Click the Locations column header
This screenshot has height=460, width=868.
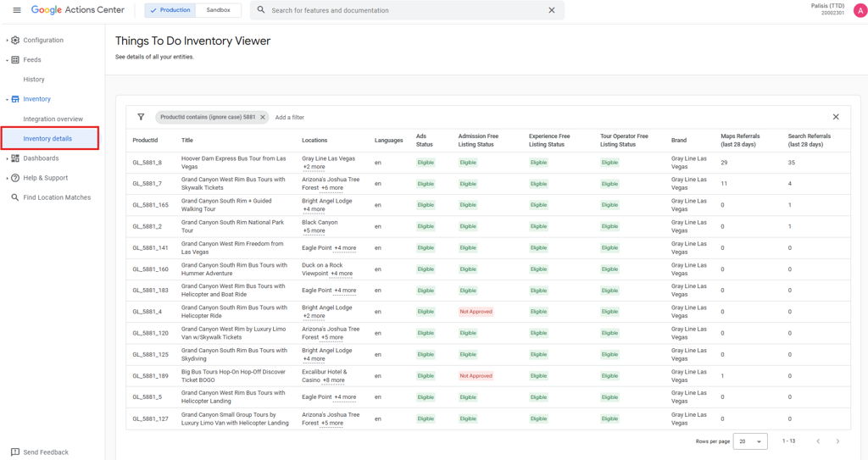(314, 141)
